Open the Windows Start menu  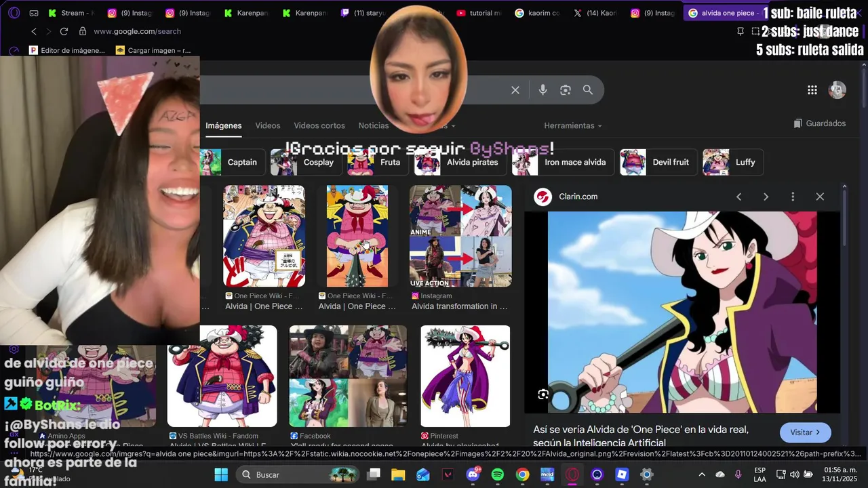click(x=221, y=474)
